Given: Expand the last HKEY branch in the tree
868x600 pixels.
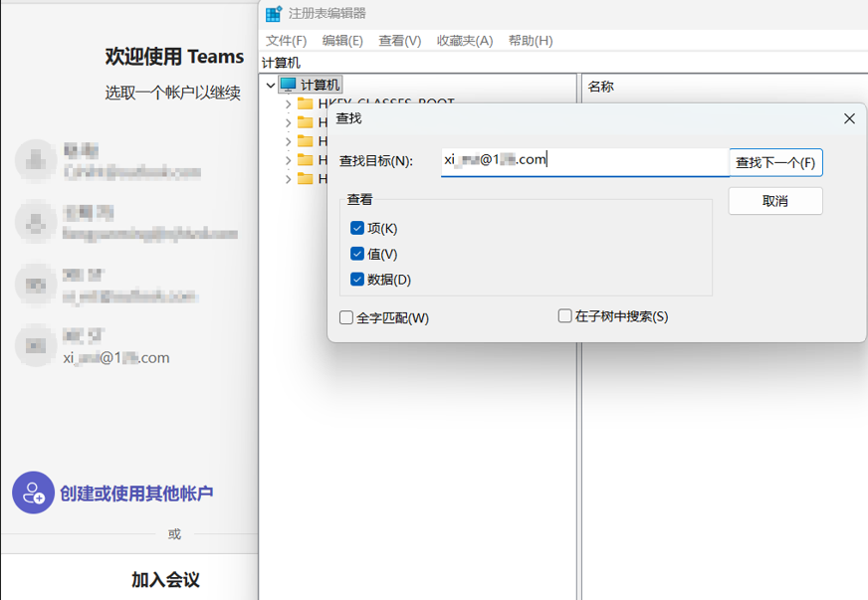Looking at the screenshot, I should click(288, 179).
